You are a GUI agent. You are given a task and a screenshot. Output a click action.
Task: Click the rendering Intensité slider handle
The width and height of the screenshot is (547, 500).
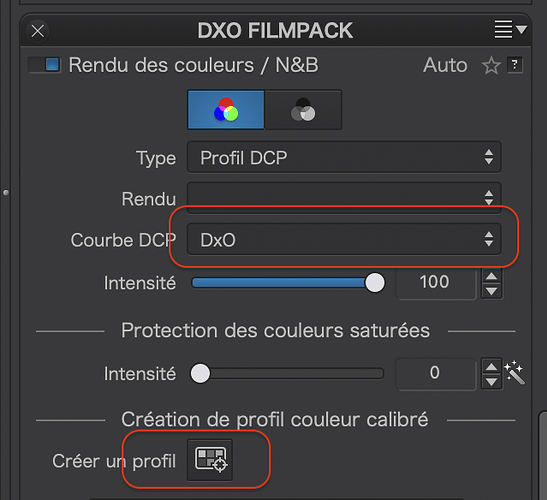375,282
